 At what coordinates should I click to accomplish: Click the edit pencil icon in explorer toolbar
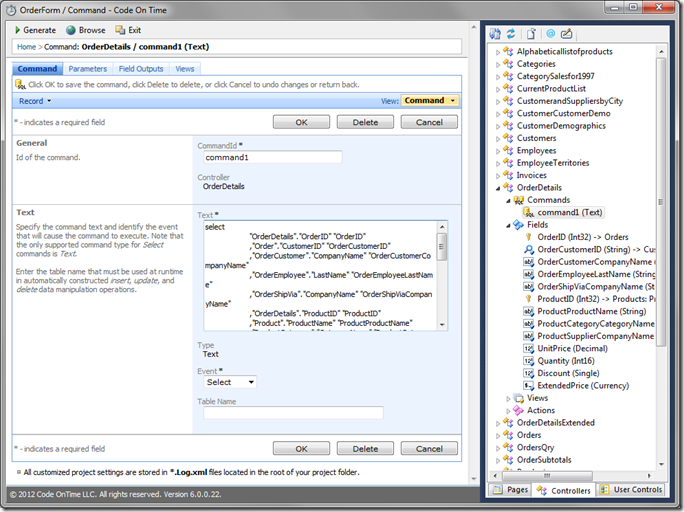(x=566, y=34)
